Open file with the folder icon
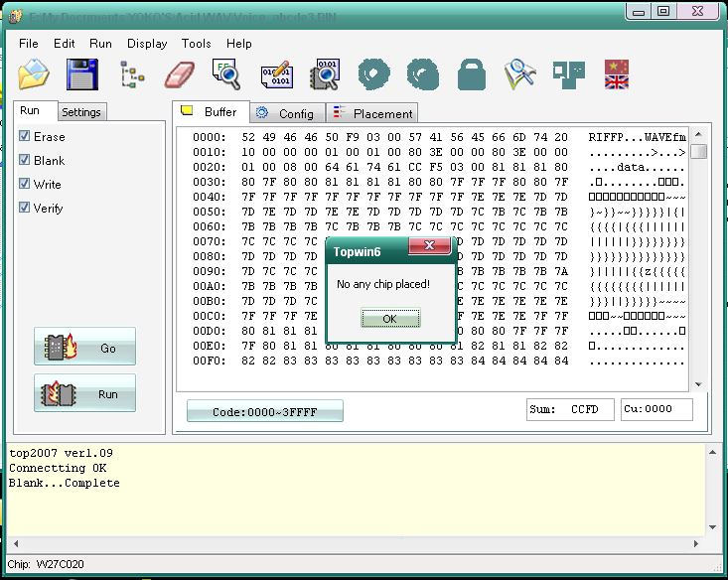 point(34,74)
